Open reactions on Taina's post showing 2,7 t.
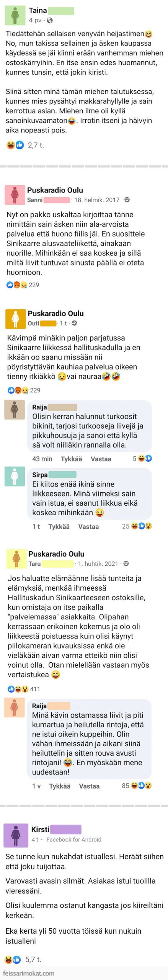Viewport: 168px width, 980px height. pos(25,145)
